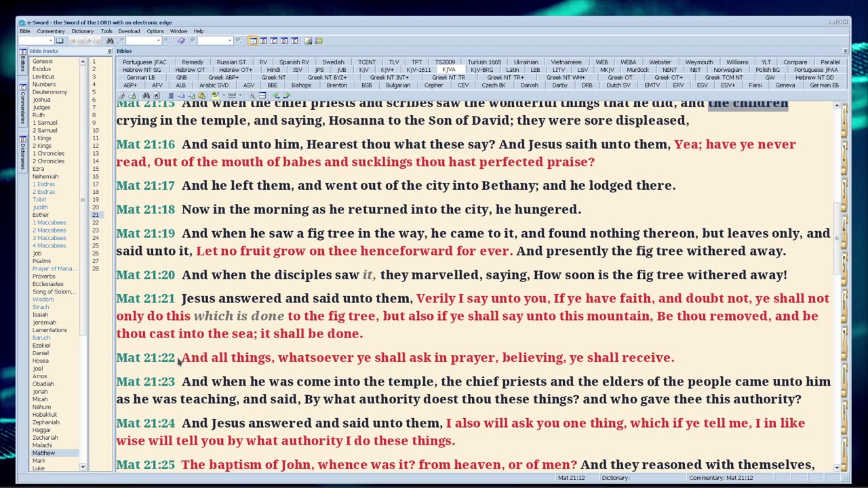Image resolution: width=868 pixels, height=488 pixels.
Task: Open the Bible menu
Action: [x=24, y=31]
